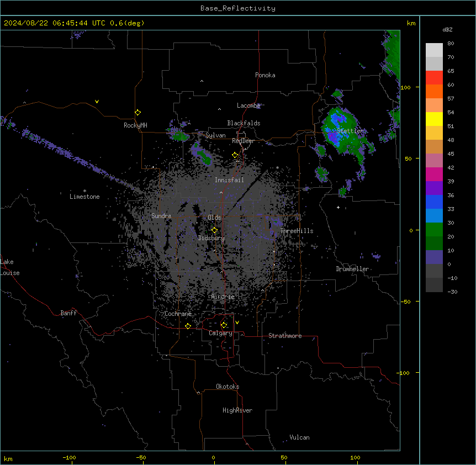Click the Strathmore label
This screenshot has width=476, height=465.
point(285,336)
